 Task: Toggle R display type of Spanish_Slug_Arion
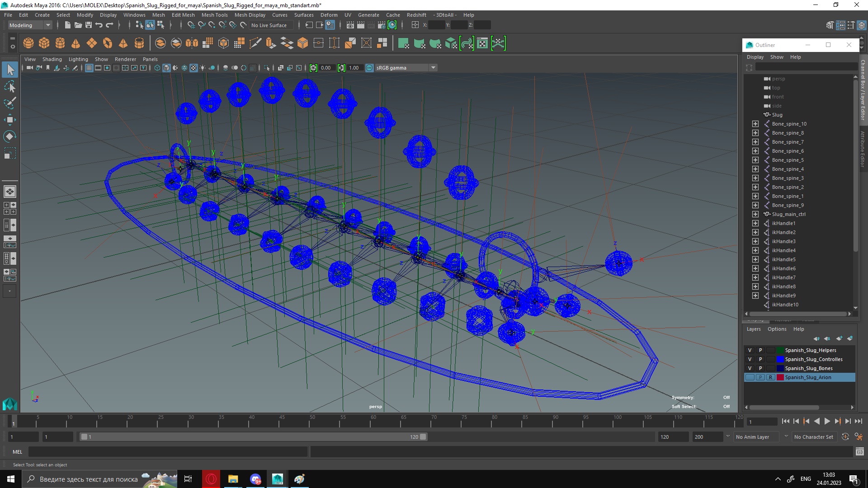(x=771, y=378)
